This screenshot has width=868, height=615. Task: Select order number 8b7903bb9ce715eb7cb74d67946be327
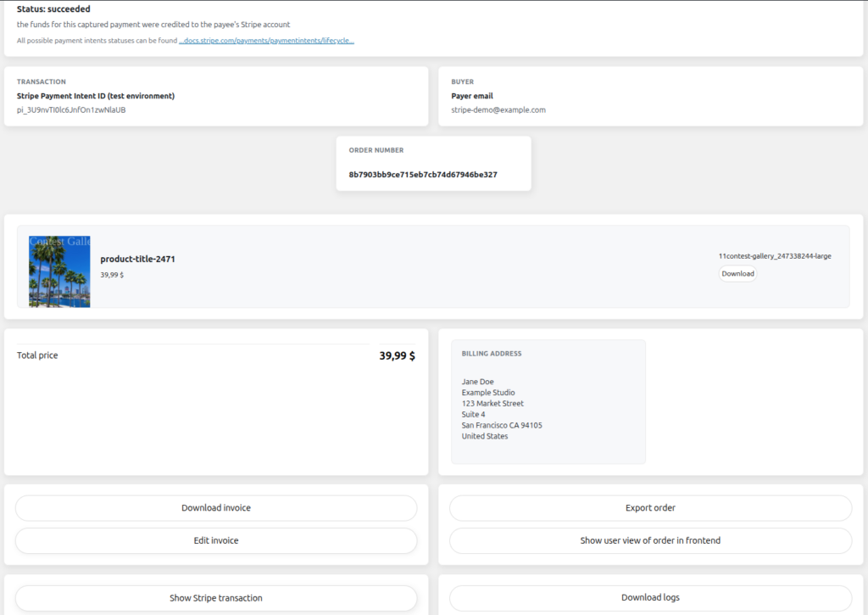[x=423, y=175]
